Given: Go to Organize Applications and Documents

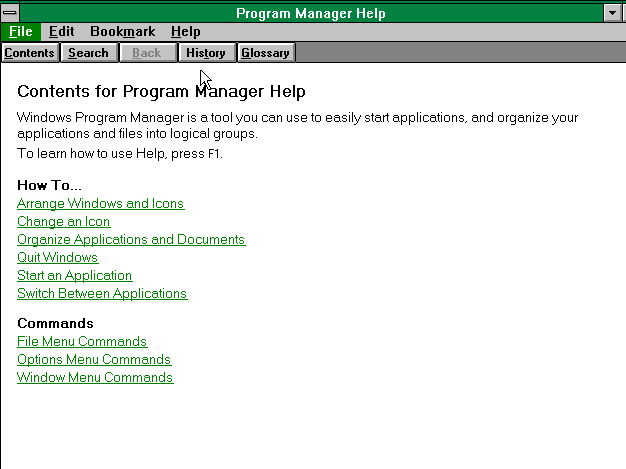Looking at the screenshot, I should (x=130, y=240).
